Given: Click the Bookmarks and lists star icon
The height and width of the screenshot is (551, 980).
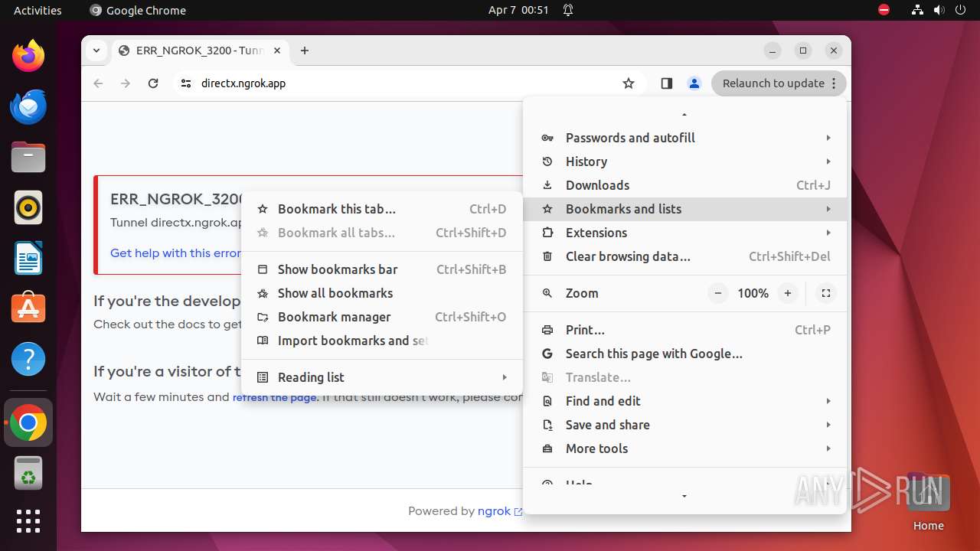Looking at the screenshot, I should tap(547, 209).
